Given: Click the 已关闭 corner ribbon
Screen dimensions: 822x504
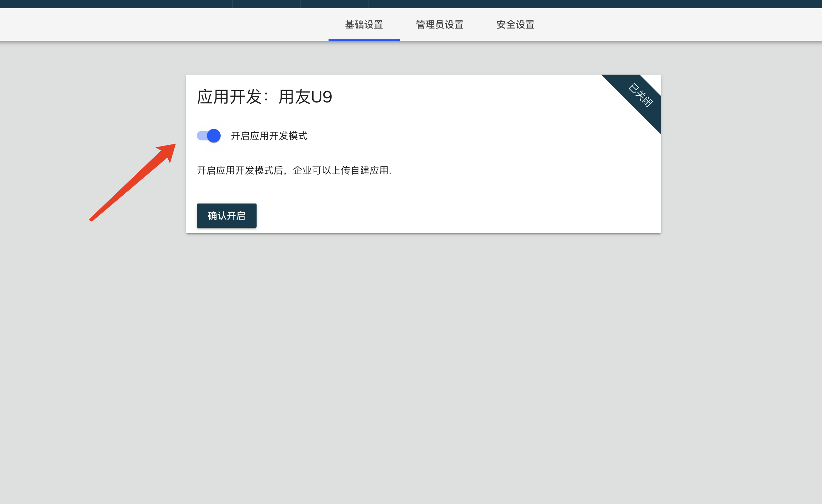Looking at the screenshot, I should point(640,95).
